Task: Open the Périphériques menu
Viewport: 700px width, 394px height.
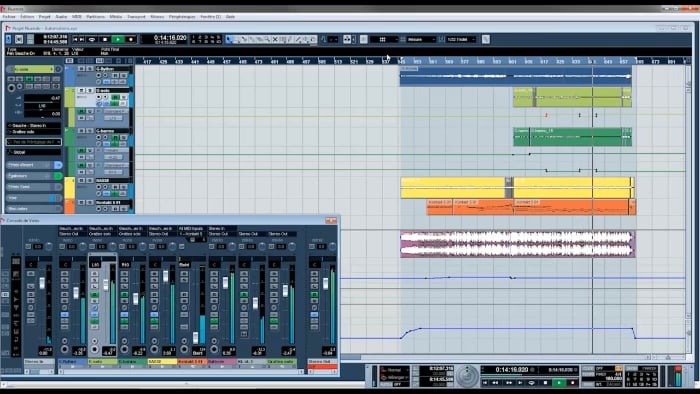Action: [182, 17]
